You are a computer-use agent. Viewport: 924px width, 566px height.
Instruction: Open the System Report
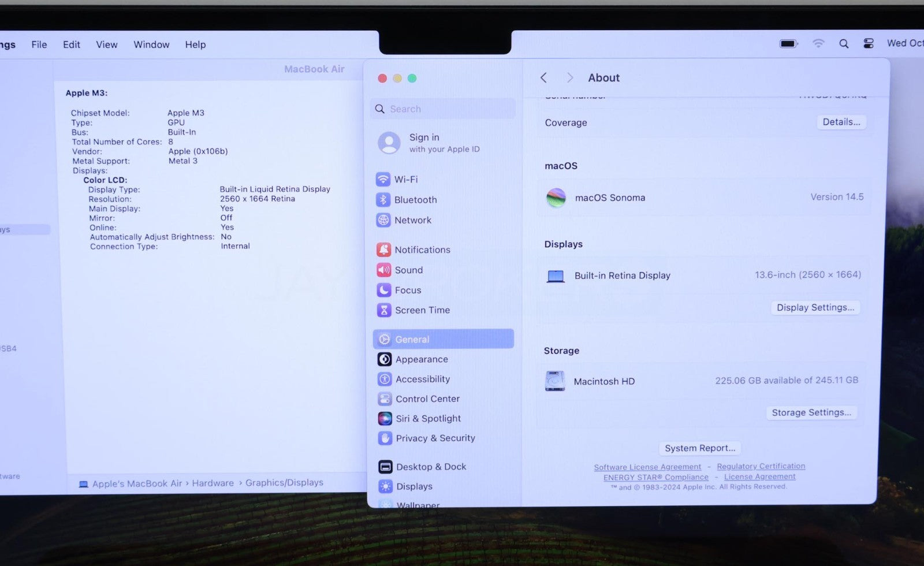click(x=700, y=448)
